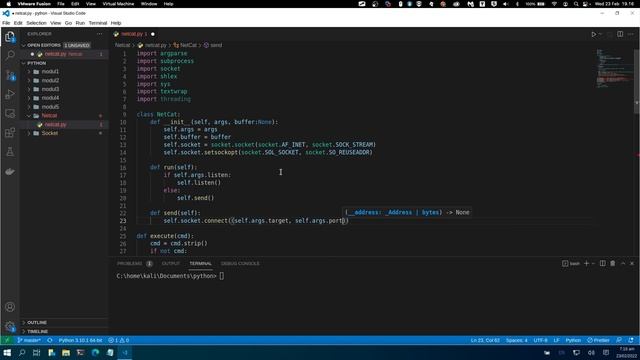Open the Search view in activity bar
The image size is (640, 360).
point(10,55)
